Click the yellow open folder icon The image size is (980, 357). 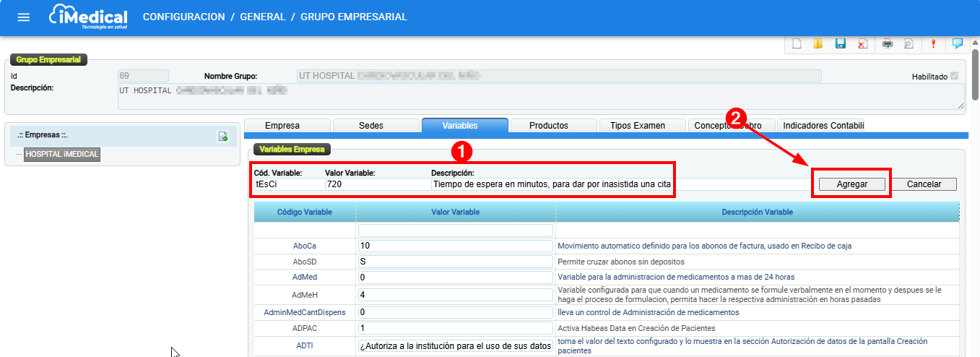point(818,44)
